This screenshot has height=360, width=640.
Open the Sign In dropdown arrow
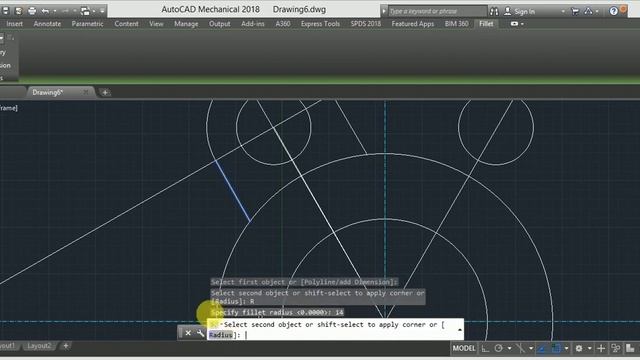tap(563, 11)
